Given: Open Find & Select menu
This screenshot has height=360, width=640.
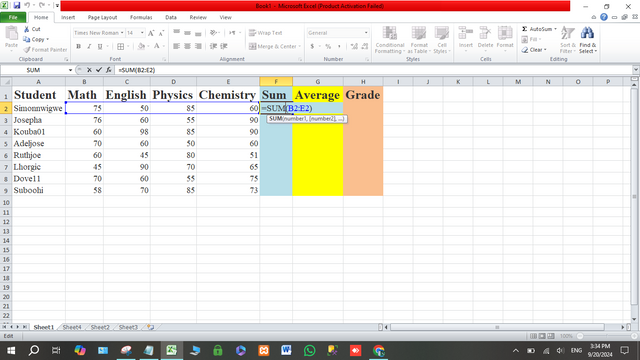Looking at the screenshot, I should click(x=588, y=40).
